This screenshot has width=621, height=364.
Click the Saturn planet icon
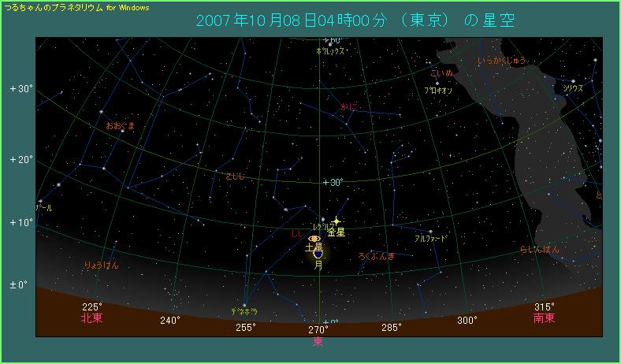[x=315, y=239]
